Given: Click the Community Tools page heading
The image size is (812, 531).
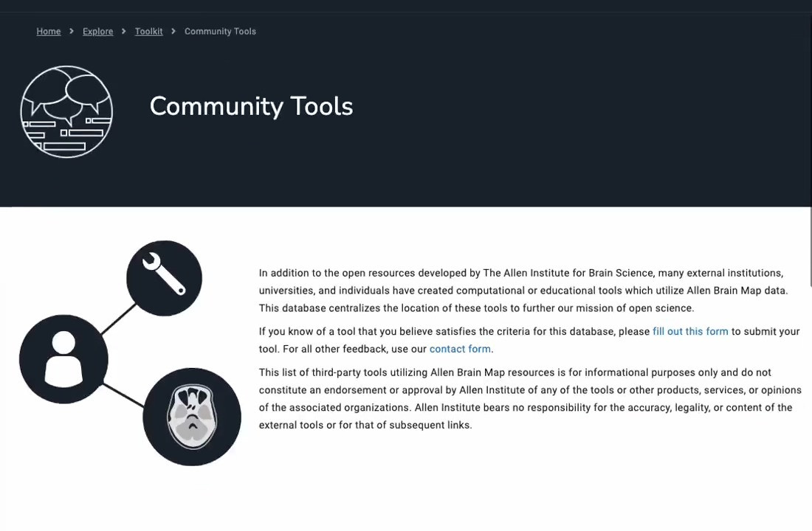Looking at the screenshot, I should tap(251, 106).
